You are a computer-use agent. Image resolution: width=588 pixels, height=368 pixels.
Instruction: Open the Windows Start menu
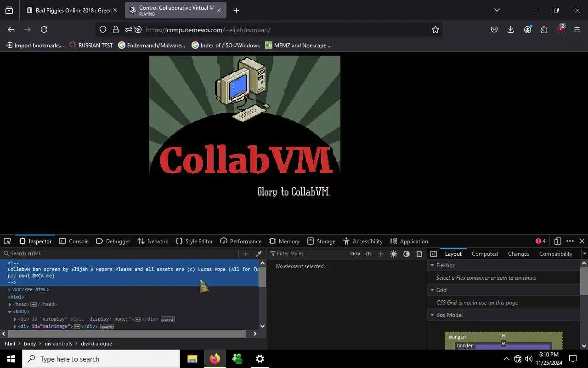point(11,359)
